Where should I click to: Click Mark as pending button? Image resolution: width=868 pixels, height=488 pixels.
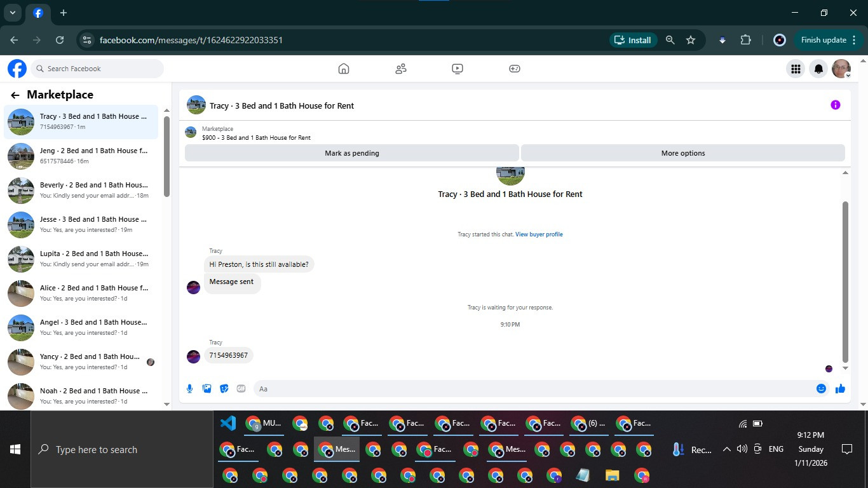pyautogui.click(x=352, y=153)
